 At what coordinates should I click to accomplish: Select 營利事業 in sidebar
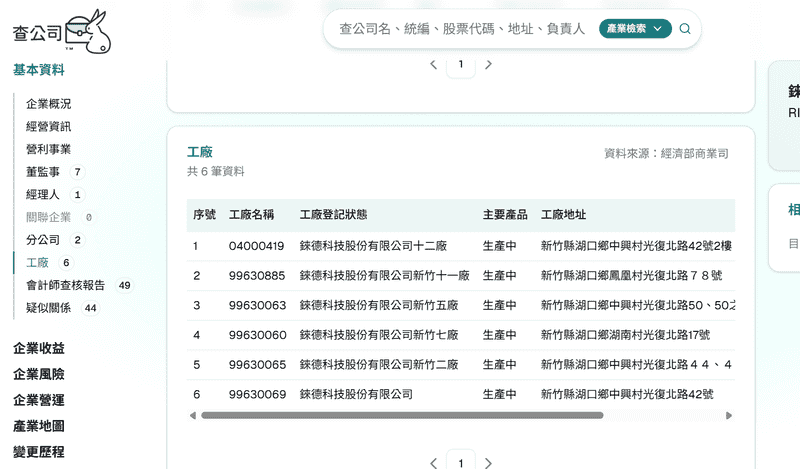[48, 149]
